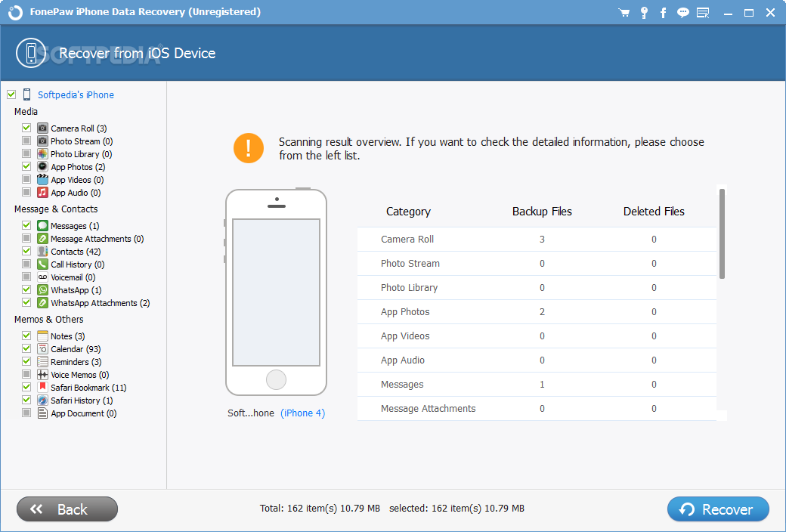Select the Camera Roll camera icon
The width and height of the screenshot is (786, 532).
click(x=42, y=128)
